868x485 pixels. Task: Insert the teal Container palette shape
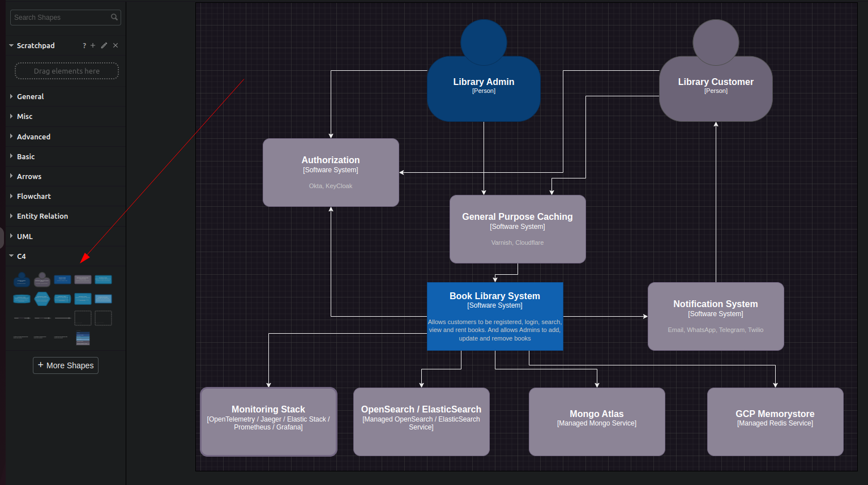(x=103, y=279)
